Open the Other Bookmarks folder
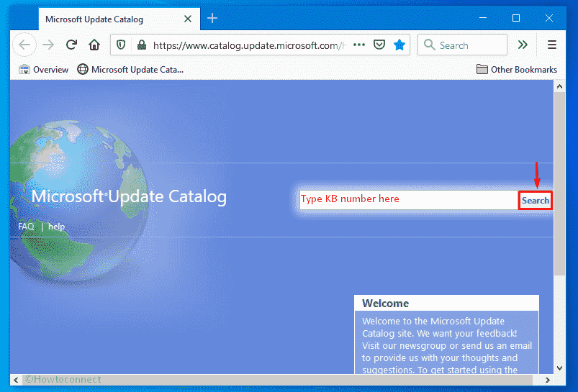 coord(516,70)
